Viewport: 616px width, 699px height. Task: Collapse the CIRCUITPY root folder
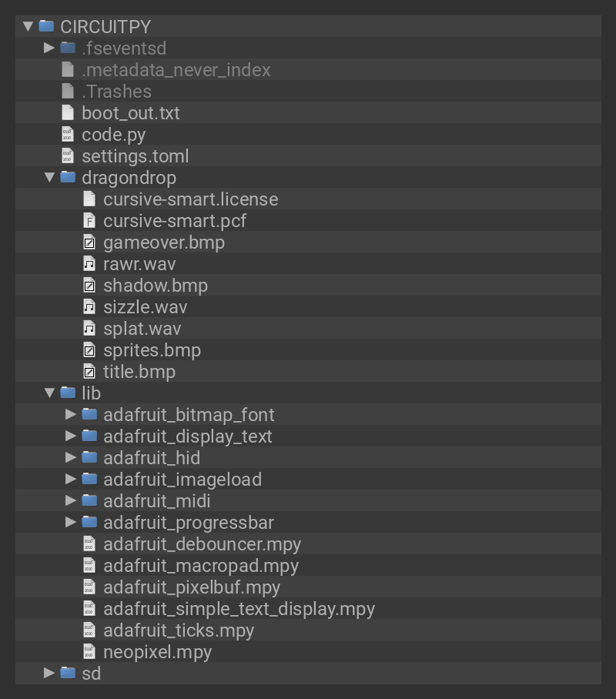pyautogui.click(x=28, y=26)
